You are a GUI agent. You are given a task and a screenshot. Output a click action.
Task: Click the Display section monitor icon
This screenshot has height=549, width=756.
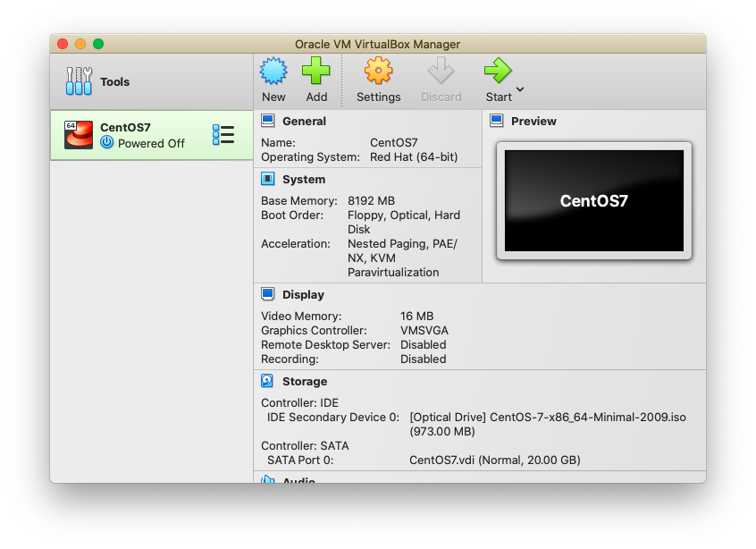[x=267, y=294]
